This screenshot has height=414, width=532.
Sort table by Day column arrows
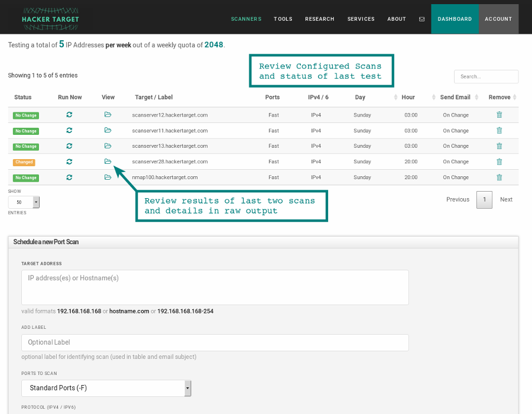pyautogui.click(x=395, y=98)
